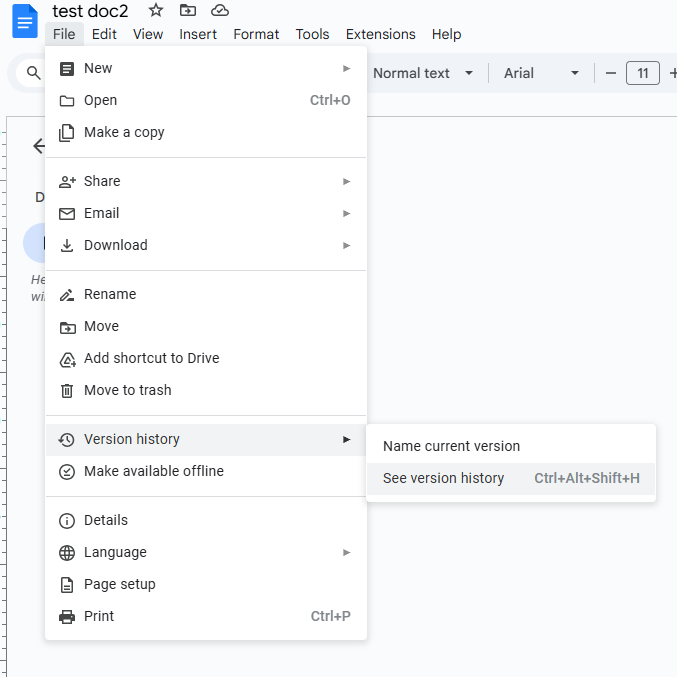Click the cloud saved status icon
677x677 pixels.
tap(220, 10)
